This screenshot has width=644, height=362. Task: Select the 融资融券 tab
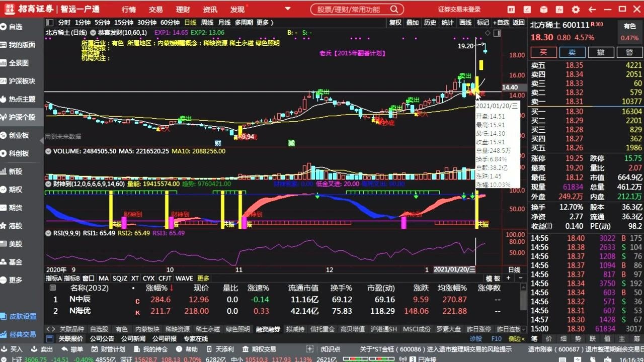[x=268, y=329]
